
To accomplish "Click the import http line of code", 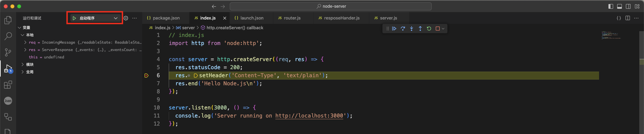I will tap(215, 43).
